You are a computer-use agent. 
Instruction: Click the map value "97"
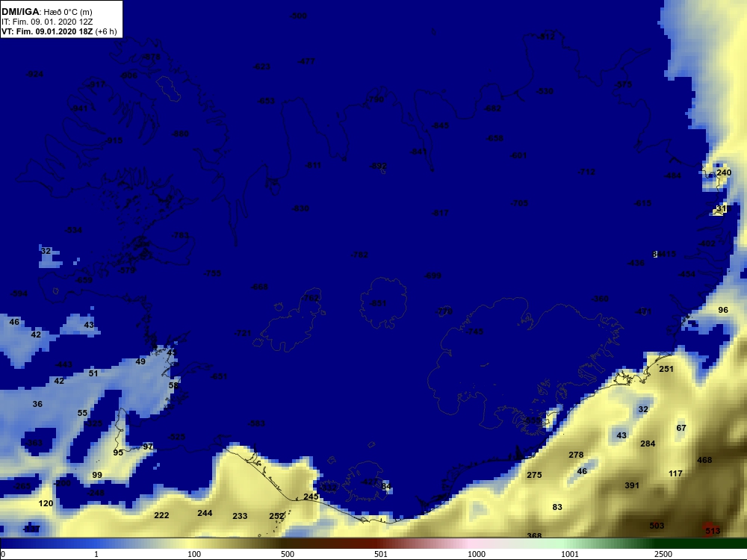(x=148, y=447)
